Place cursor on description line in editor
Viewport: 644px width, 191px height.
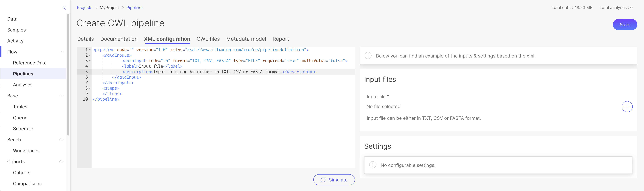[x=218, y=72]
